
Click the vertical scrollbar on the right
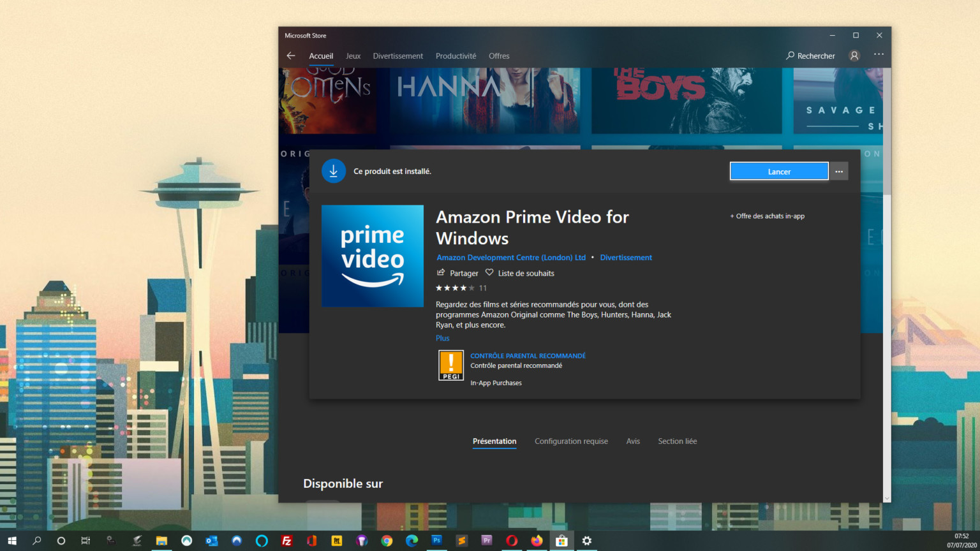(886, 287)
